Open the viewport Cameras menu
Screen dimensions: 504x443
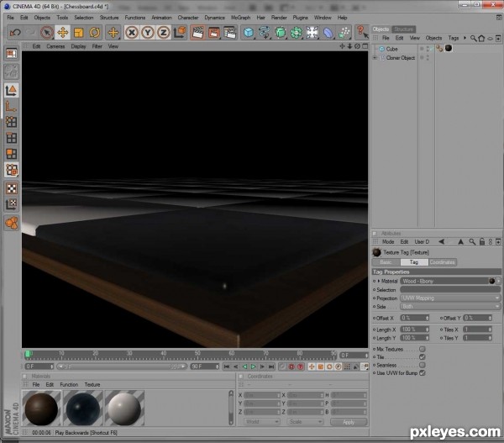(x=55, y=46)
